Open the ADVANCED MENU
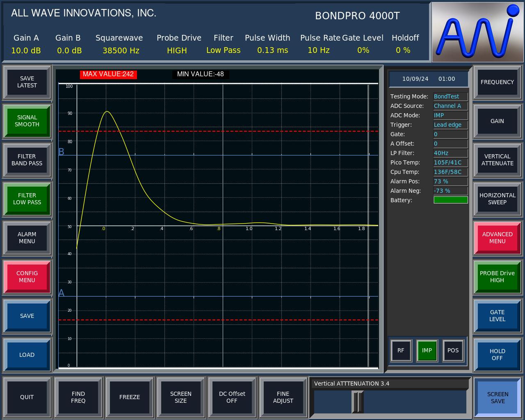Screen dimensions: 525x420 click(498, 238)
